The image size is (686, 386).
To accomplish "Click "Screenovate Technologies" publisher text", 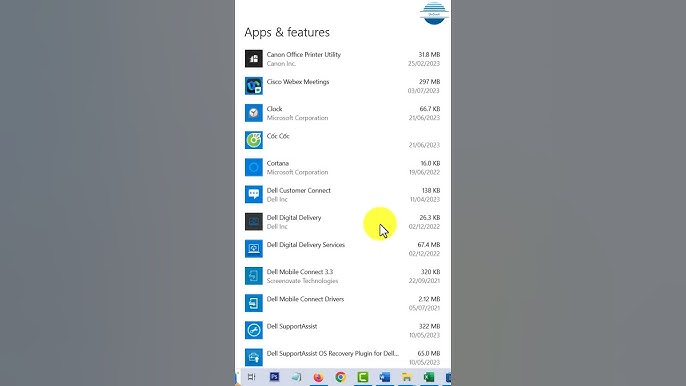I will 302,281.
